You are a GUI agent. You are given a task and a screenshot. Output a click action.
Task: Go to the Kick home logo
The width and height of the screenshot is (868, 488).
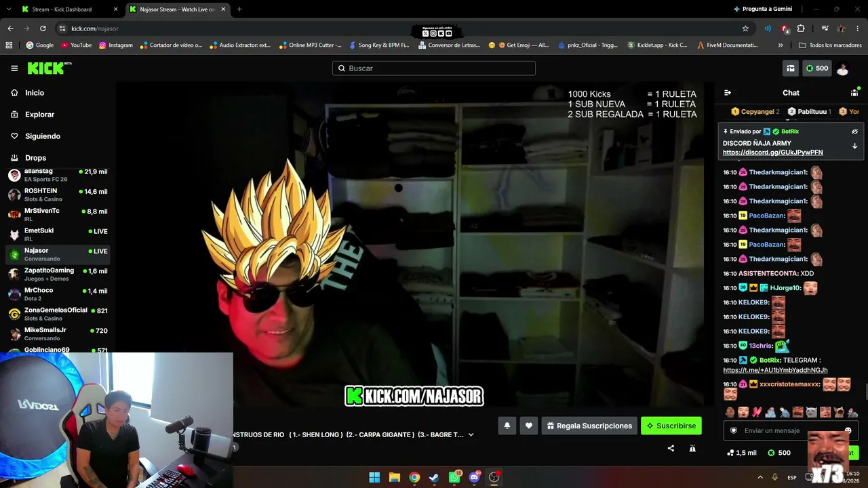click(x=49, y=68)
